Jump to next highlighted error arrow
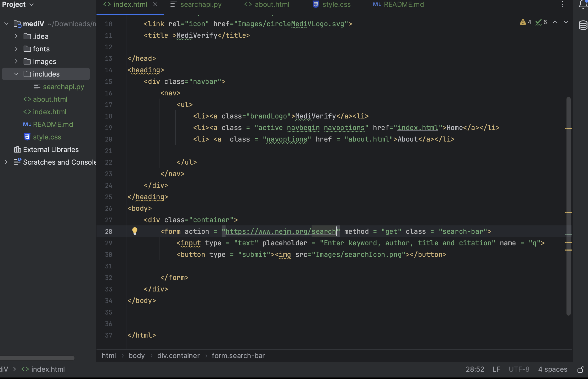Image resolution: width=588 pixels, height=379 pixels. point(566,22)
